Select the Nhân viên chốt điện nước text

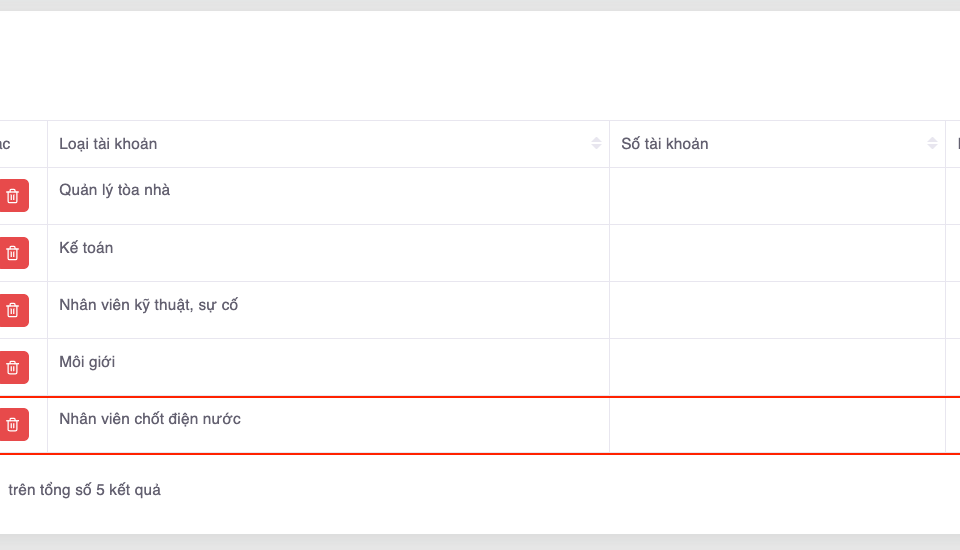click(150, 419)
